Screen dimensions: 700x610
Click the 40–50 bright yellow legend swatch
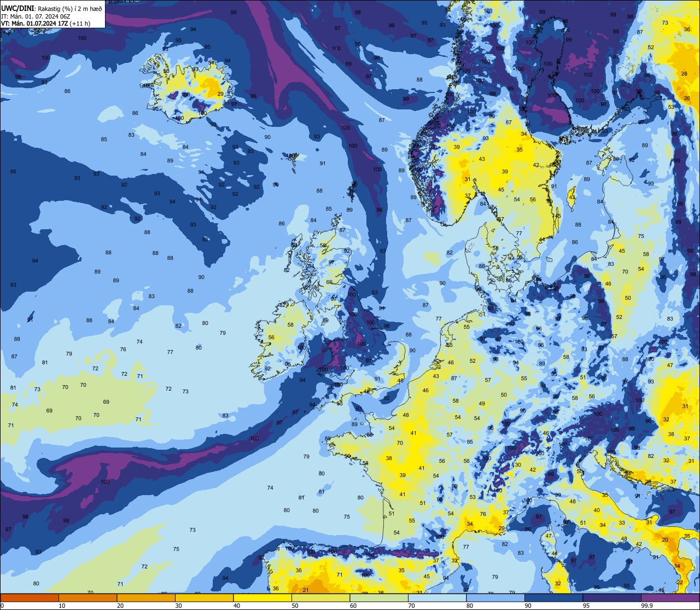[x=262, y=598]
